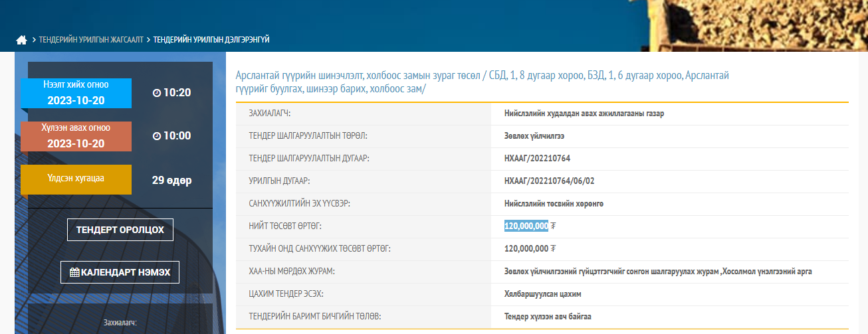Screen dimensions: 868x334
Task: Click the highlighted 120,000,000 budget amount
Action: click(x=526, y=226)
